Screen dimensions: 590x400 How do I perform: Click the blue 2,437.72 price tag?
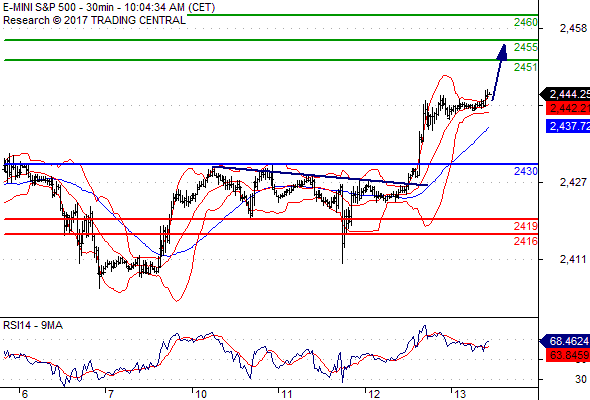click(568, 126)
